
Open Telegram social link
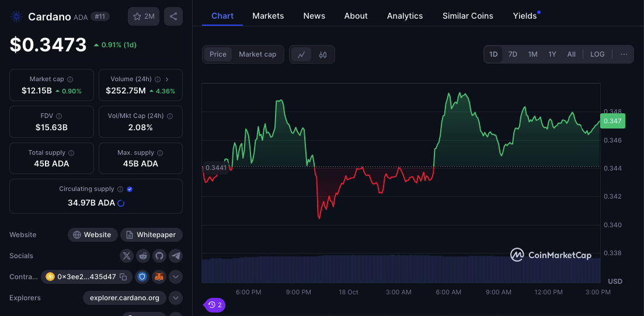pos(176,256)
